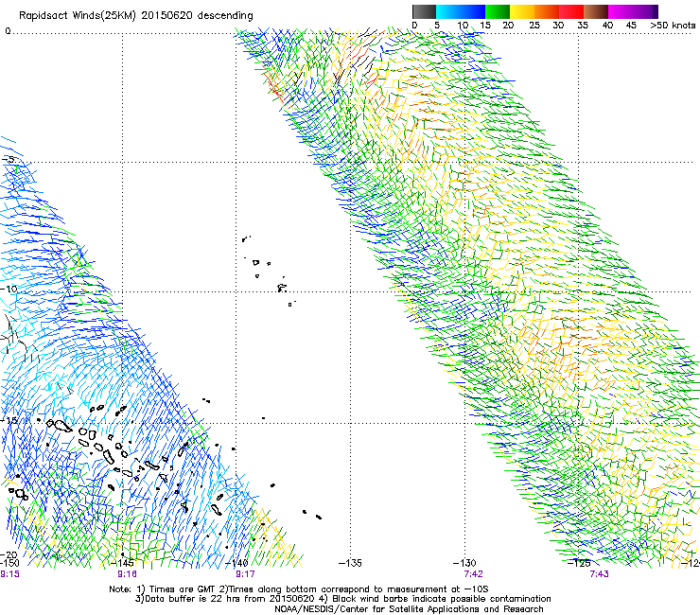
Task: Click the '-125' longitude label on bottom axis
Action: [x=579, y=563]
